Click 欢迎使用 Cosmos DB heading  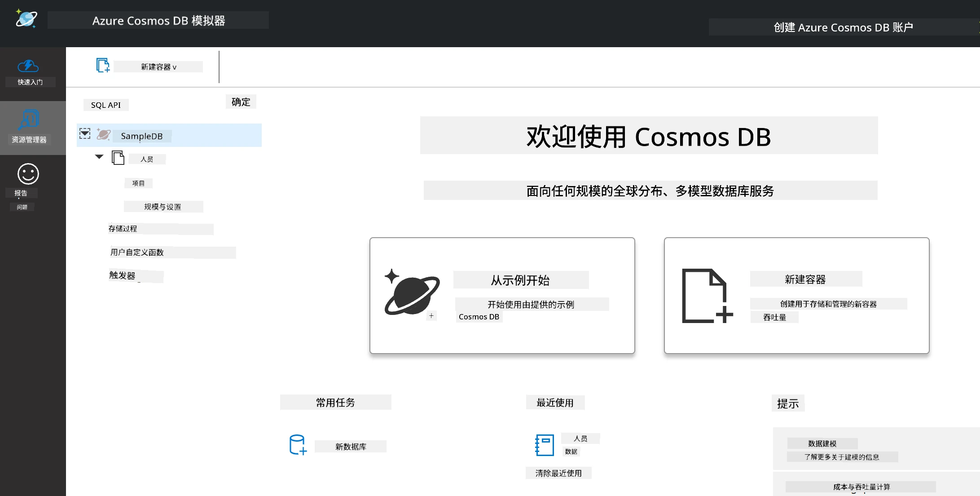pos(649,136)
